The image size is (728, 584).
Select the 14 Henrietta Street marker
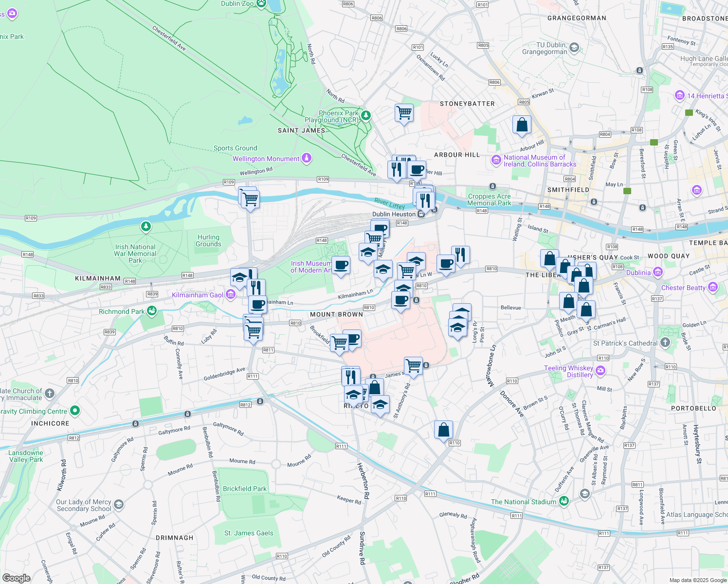(680, 96)
